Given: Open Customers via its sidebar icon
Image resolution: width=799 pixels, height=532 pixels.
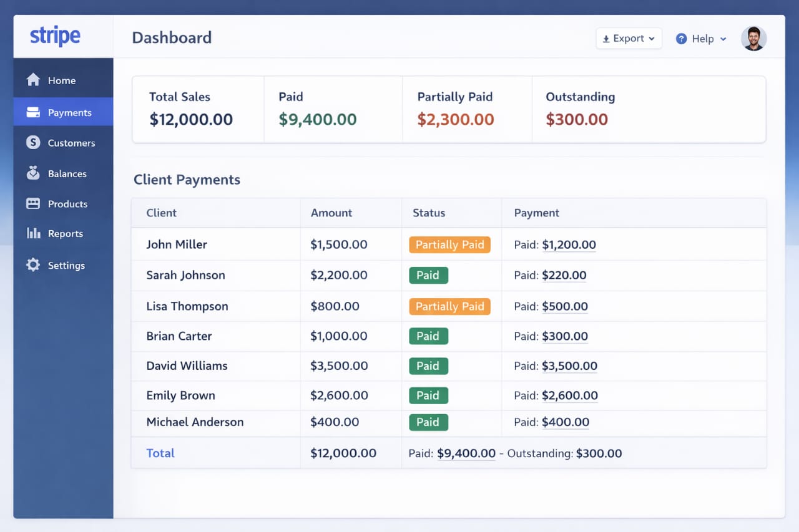Looking at the screenshot, I should [33, 143].
